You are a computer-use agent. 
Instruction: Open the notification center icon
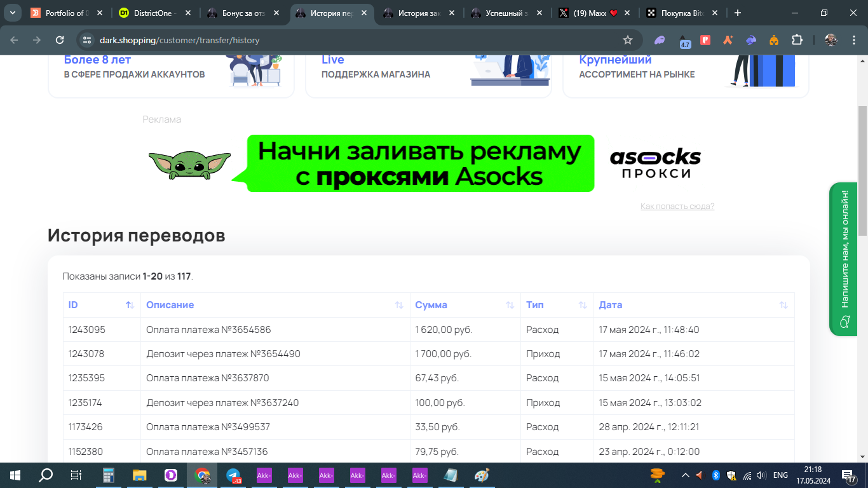pos(848,475)
